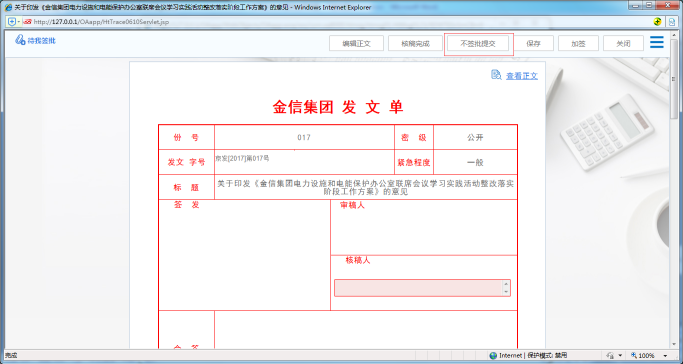Click the 签发 label
Viewport: 683px width, 364px height.
186,205
